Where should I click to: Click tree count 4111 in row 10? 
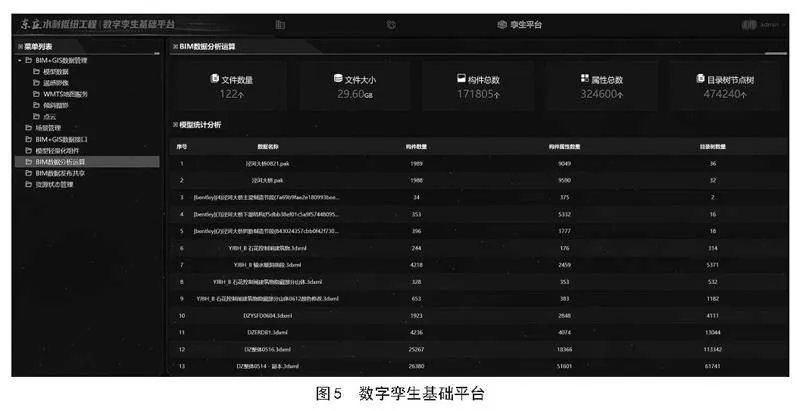point(713,316)
